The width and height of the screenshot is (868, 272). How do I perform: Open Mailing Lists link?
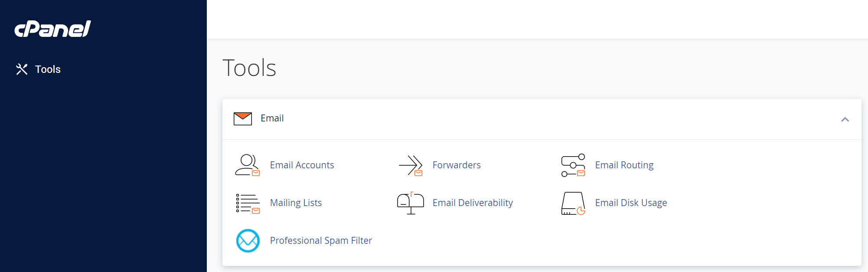coord(296,203)
